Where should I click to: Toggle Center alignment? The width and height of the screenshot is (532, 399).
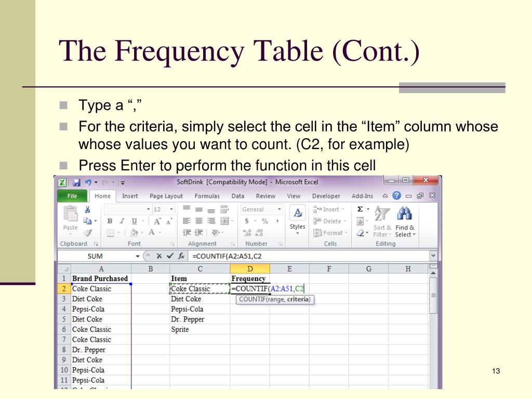click(199, 221)
